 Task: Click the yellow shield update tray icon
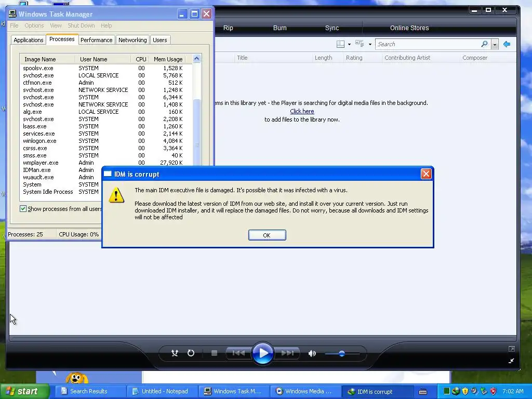pos(465,391)
